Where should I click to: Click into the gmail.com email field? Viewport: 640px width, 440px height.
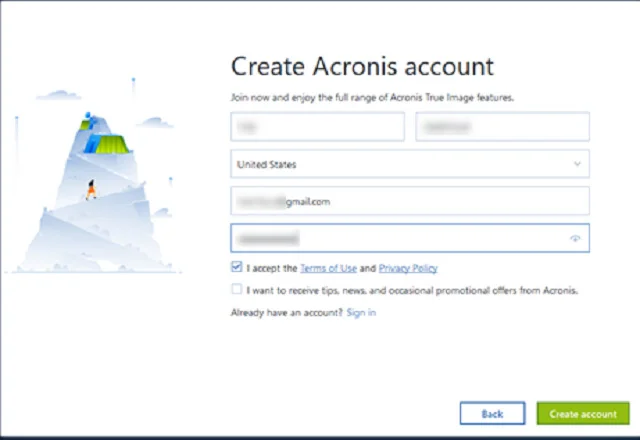410,201
